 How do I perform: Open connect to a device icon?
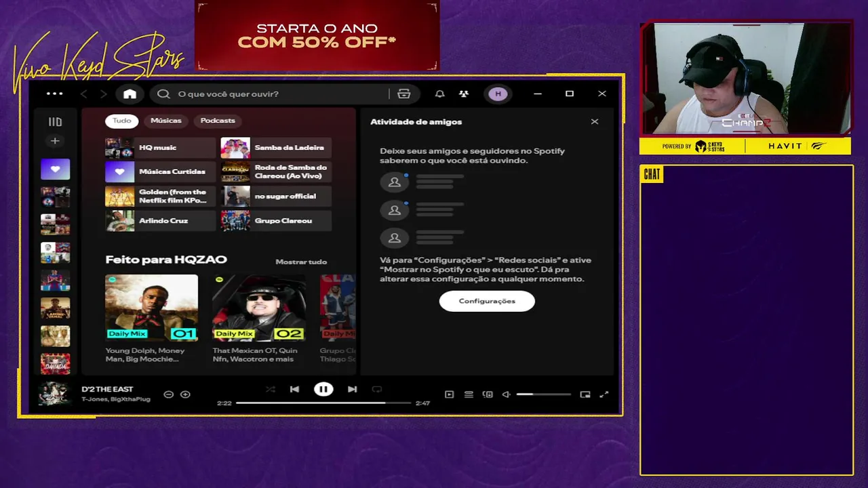point(488,394)
